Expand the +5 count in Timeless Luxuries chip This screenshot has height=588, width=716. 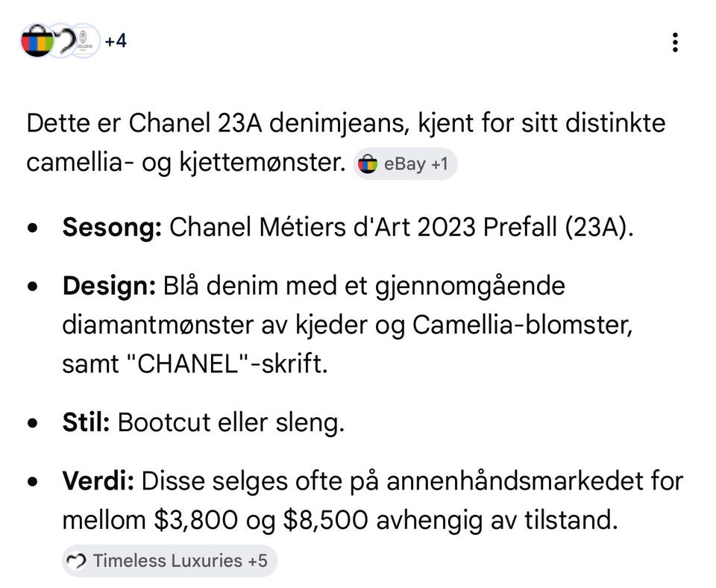pos(257,560)
